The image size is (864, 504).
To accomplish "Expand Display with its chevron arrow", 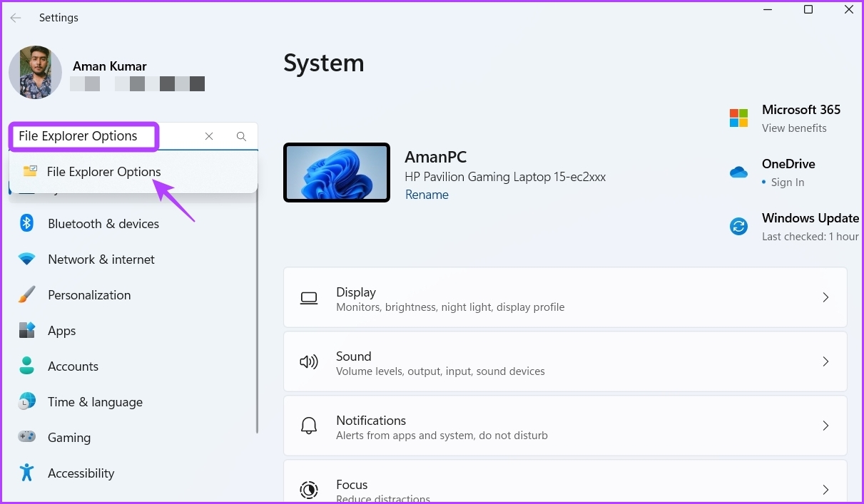I will tap(825, 298).
